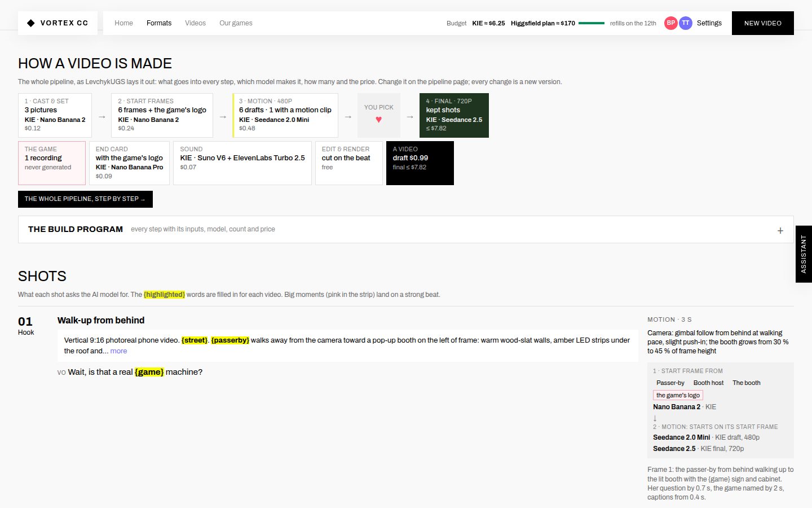Screen dimensions: 812x508
Task: Click 'Seedance 2.5' KIE final line
Action: [x=698, y=449]
